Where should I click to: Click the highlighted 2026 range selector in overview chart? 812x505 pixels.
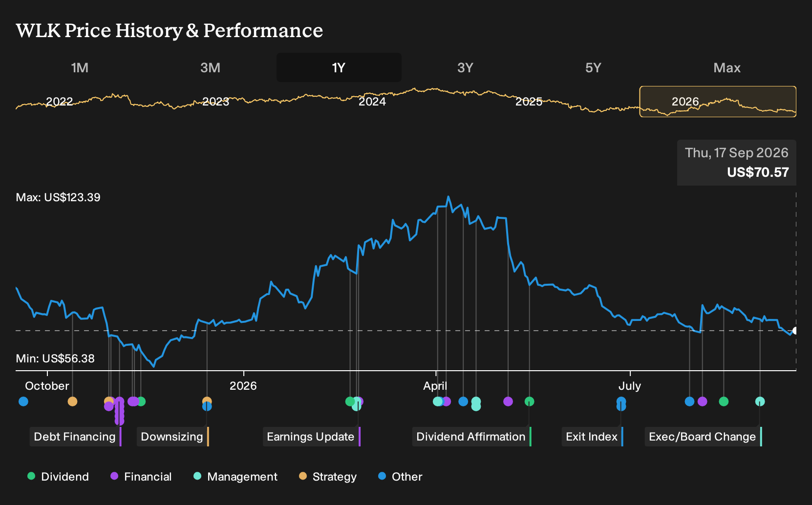[x=718, y=102]
